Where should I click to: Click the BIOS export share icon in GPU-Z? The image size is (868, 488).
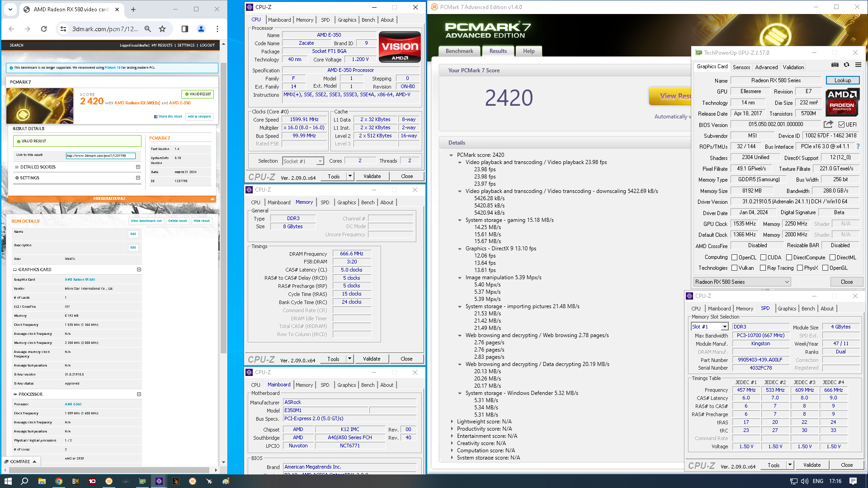[x=828, y=124]
